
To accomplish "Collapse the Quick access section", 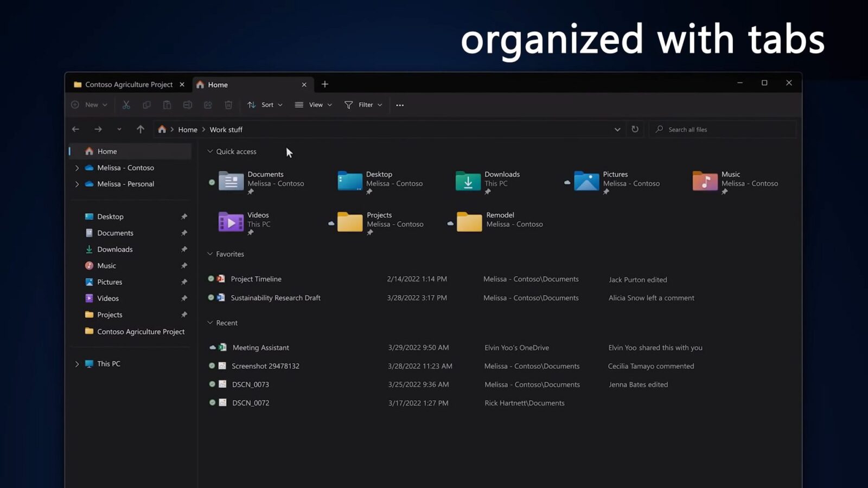I will pyautogui.click(x=209, y=151).
